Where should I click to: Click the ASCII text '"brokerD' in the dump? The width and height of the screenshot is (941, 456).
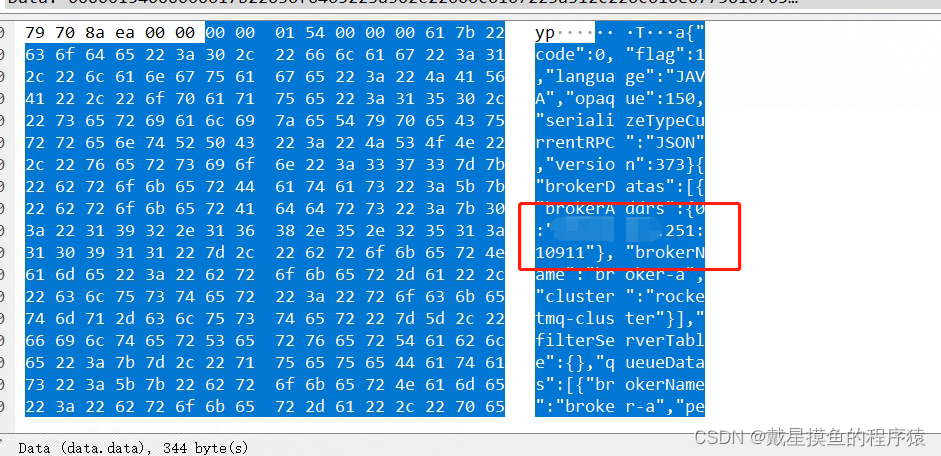coord(575,187)
